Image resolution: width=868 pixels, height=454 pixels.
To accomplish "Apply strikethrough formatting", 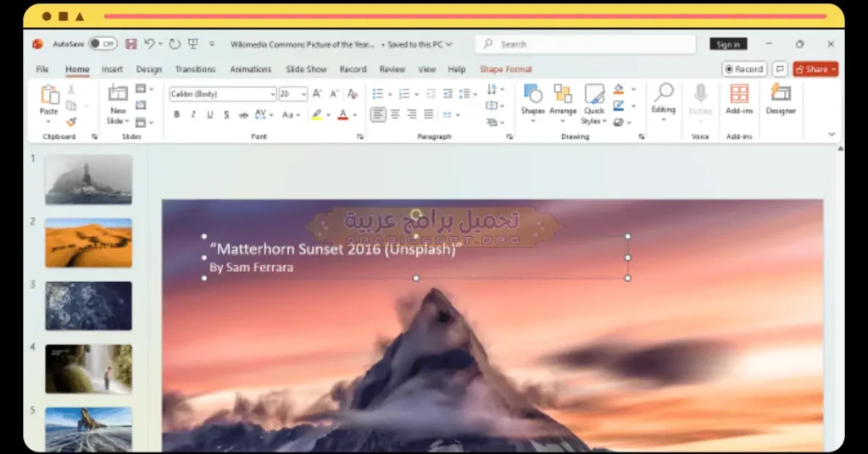I will pos(243,115).
